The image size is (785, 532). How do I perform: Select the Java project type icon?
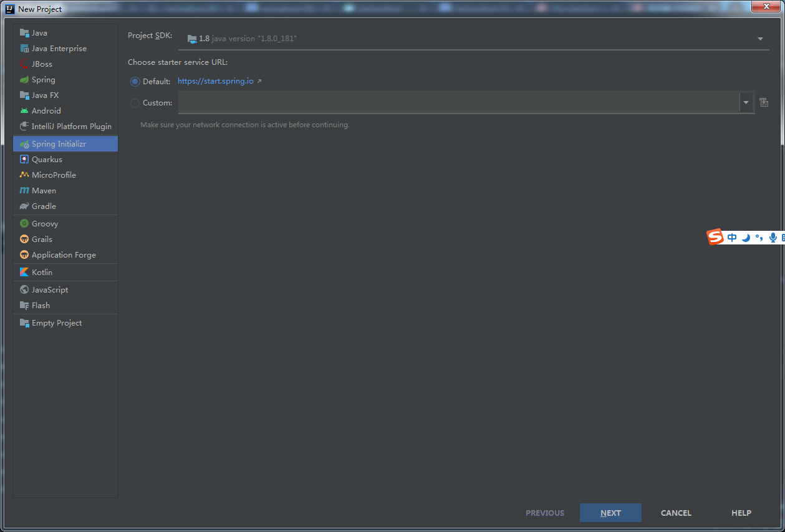[x=24, y=33]
